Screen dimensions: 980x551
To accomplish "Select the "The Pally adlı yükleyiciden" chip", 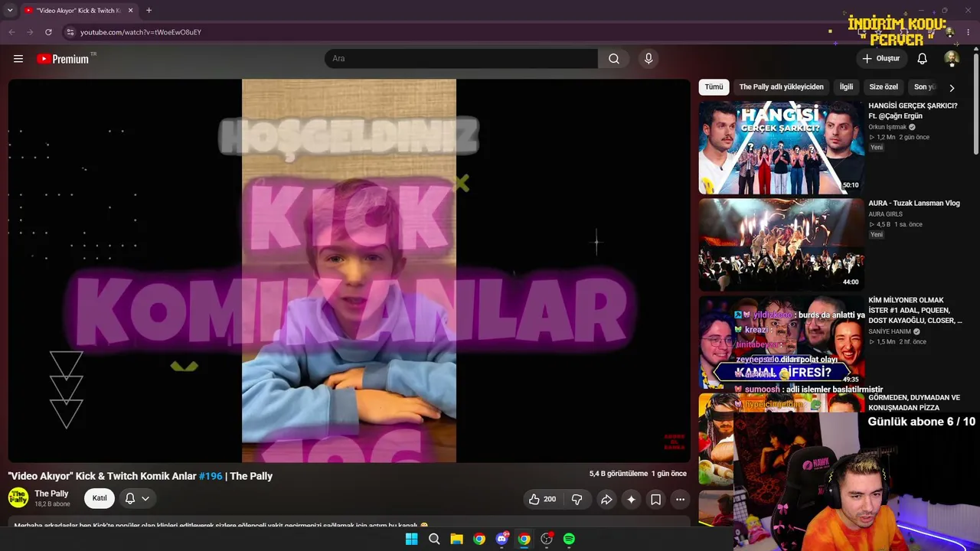I will tap(782, 87).
